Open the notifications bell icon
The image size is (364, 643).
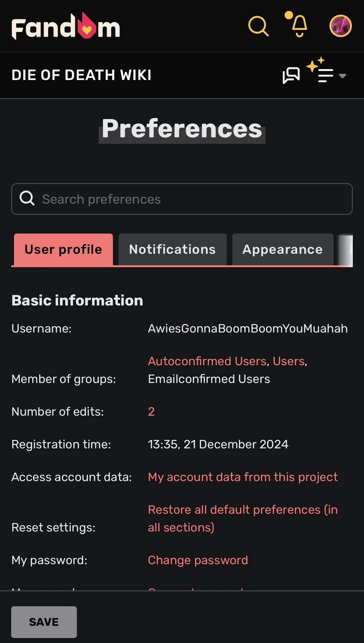tap(298, 26)
